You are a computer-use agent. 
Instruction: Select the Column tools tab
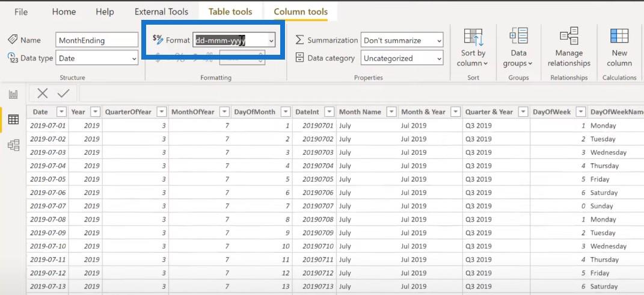click(301, 12)
